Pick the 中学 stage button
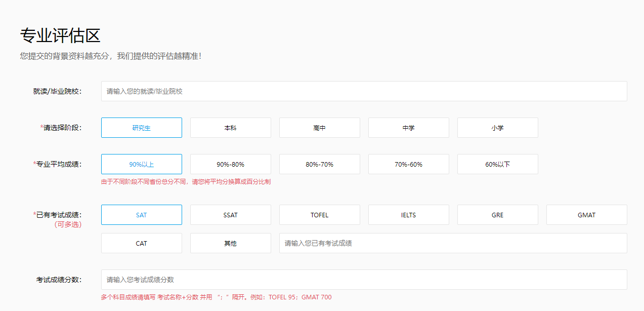Image resolution: width=644 pixels, height=311 pixels. coord(409,128)
